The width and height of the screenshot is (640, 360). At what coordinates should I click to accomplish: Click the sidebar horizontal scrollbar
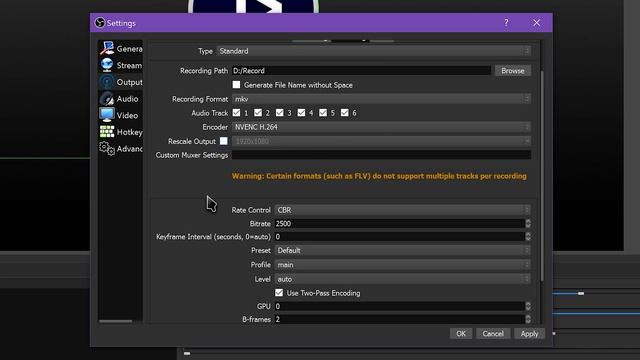(116, 321)
